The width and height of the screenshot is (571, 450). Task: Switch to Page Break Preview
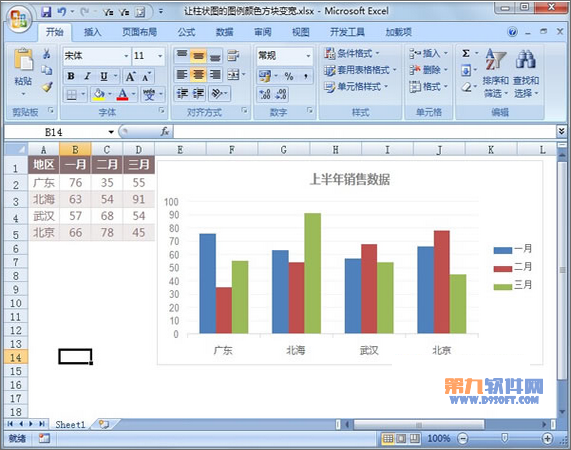pyautogui.click(x=414, y=438)
